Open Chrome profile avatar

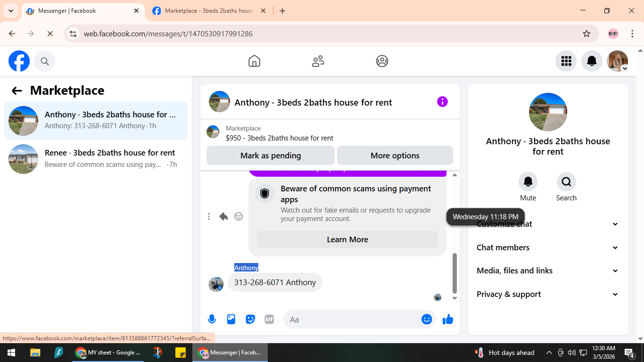[613, 33]
